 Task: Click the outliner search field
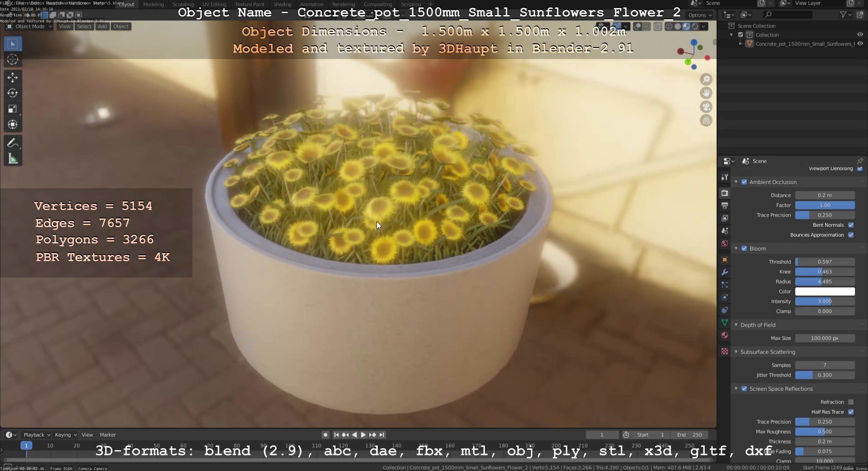click(787, 15)
